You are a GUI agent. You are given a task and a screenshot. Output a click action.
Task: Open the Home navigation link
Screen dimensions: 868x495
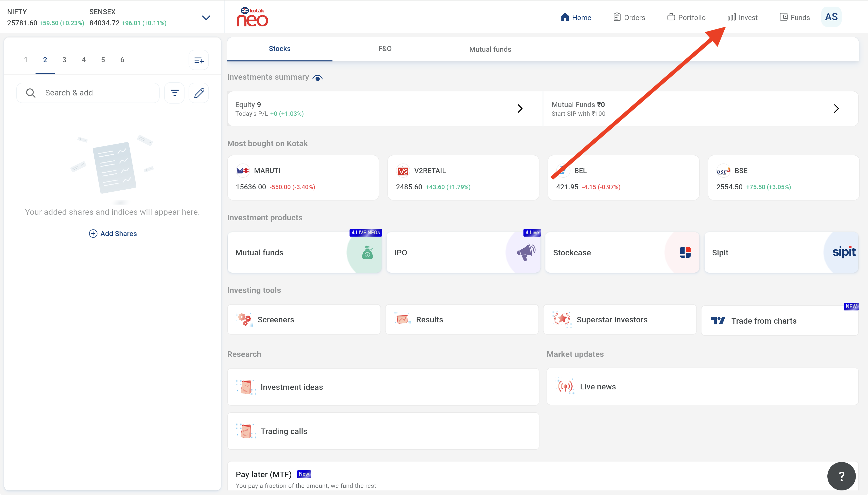(x=576, y=17)
